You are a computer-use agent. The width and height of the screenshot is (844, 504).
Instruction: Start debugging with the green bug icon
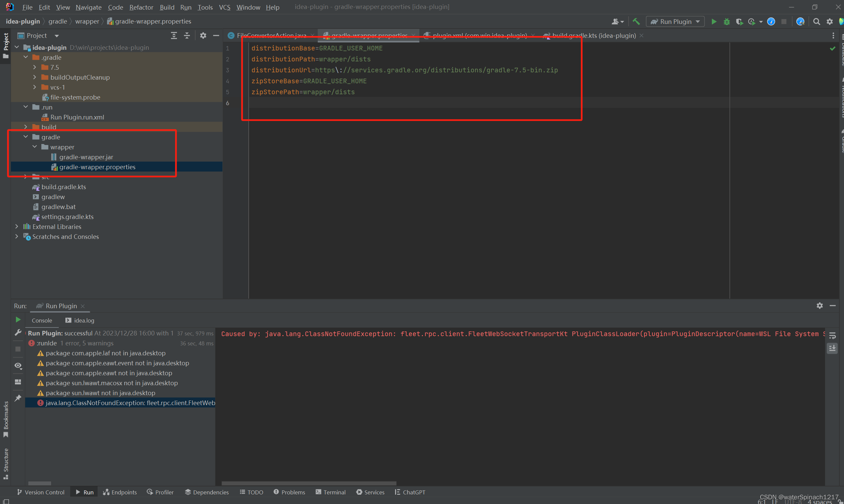click(x=726, y=21)
